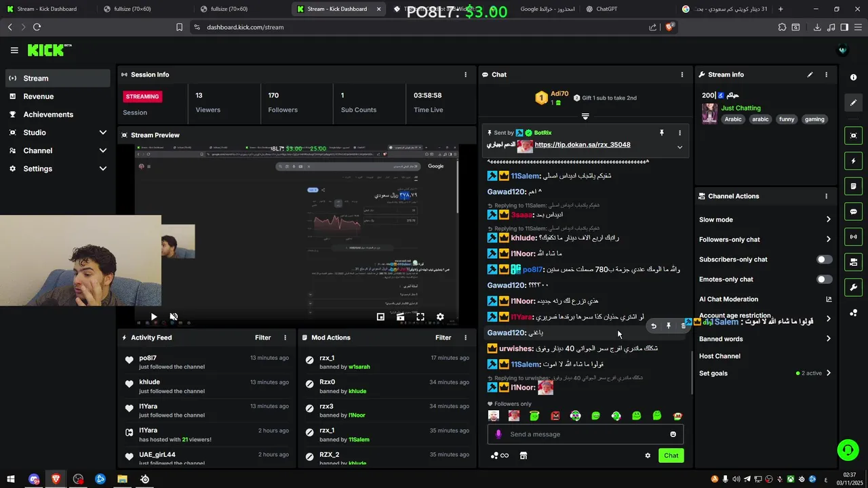Screen dimensions: 868x488
Task: Filter the Activity Feed
Action: (262, 338)
